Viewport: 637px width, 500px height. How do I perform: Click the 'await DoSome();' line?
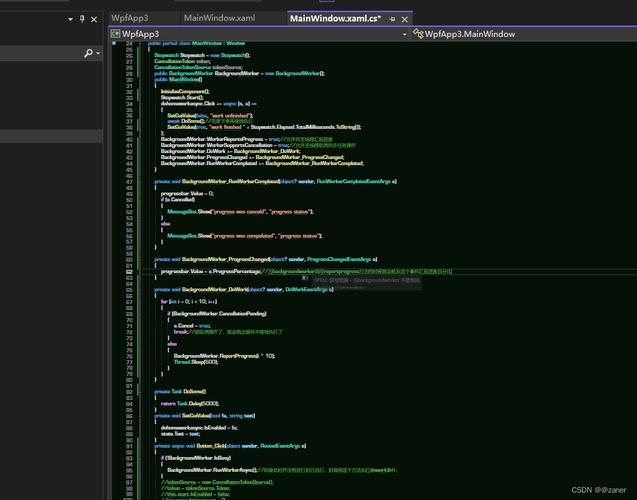click(186, 121)
